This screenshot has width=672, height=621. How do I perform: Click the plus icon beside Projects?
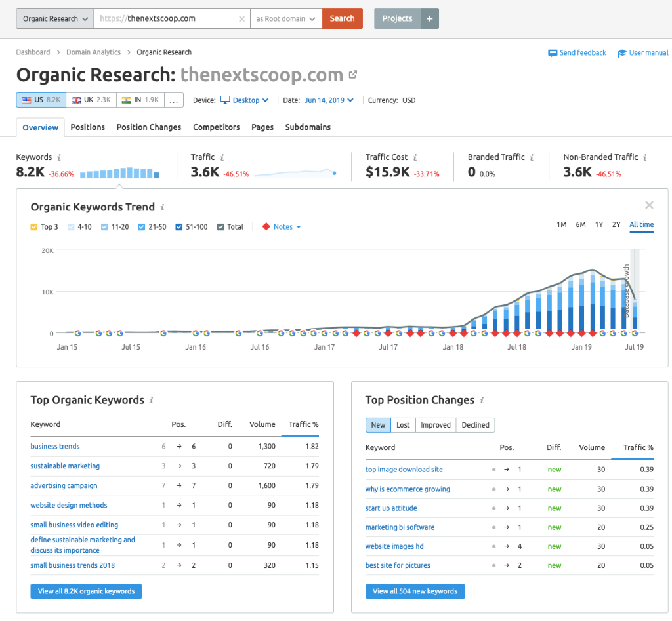pos(429,18)
